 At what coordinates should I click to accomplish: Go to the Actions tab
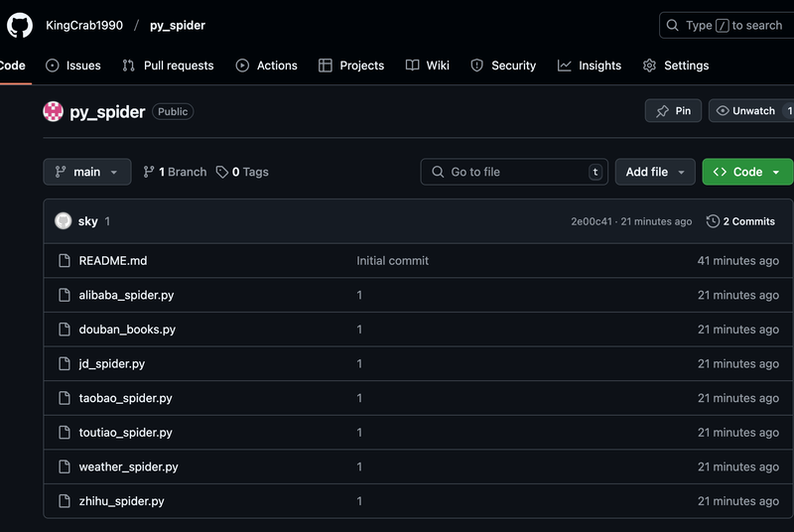coord(267,66)
